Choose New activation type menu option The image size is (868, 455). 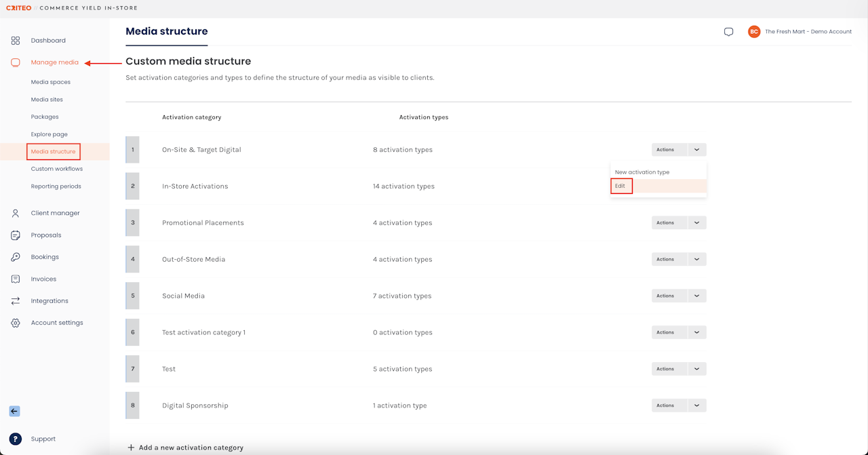point(642,172)
